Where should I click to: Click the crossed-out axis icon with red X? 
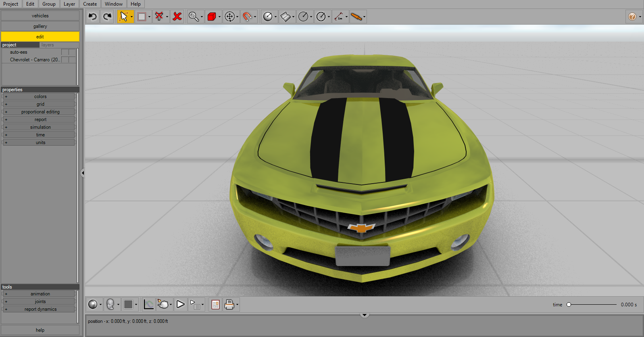click(x=159, y=17)
